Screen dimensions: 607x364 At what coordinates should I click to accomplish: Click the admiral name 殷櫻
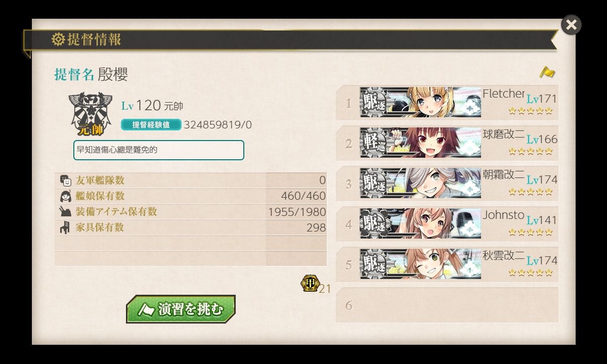coord(113,74)
